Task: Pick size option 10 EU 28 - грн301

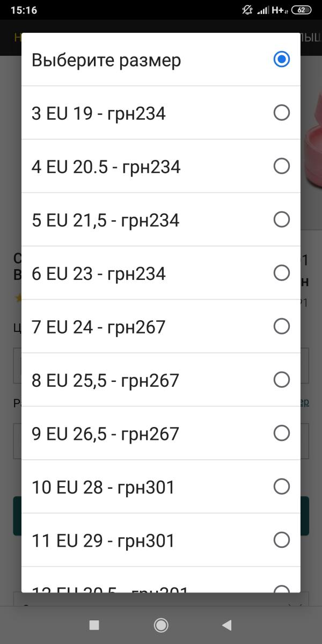Action: pyautogui.click(x=161, y=487)
